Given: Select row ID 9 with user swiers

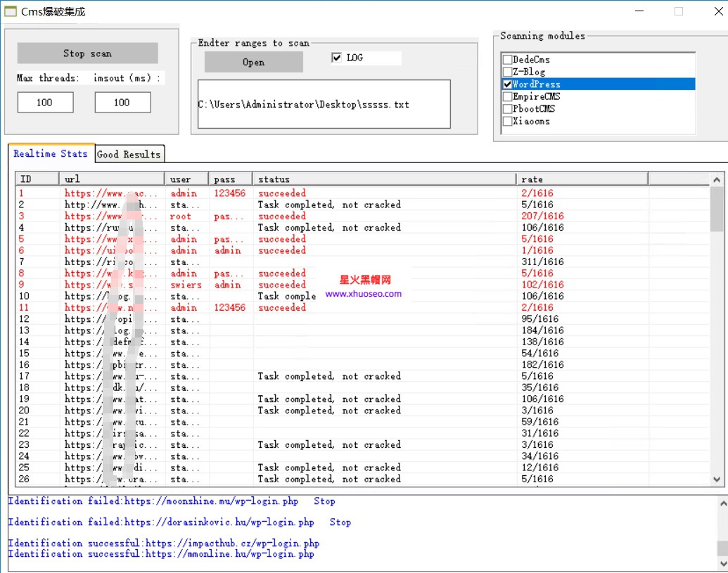Looking at the screenshot, I should tap(362, 285).
